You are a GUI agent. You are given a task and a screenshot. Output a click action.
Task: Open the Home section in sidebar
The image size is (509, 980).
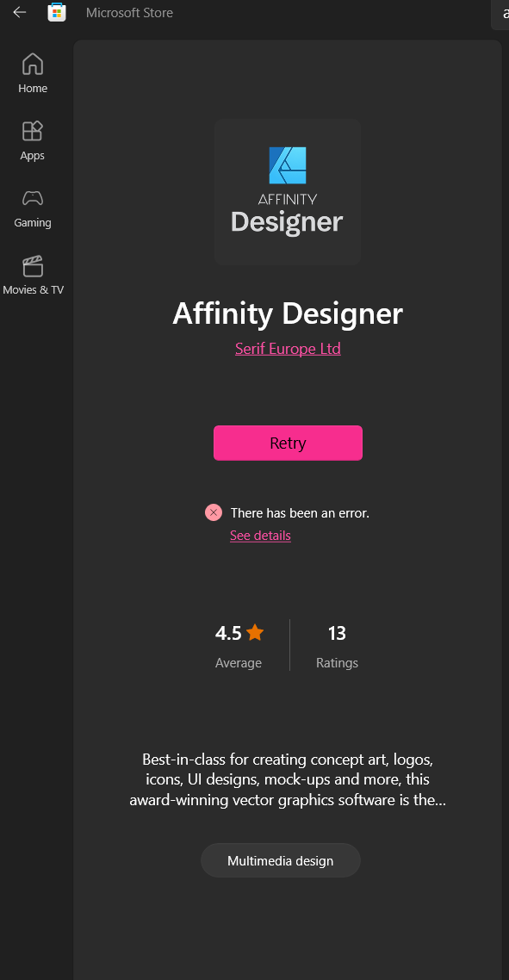[x=33, y=73]
